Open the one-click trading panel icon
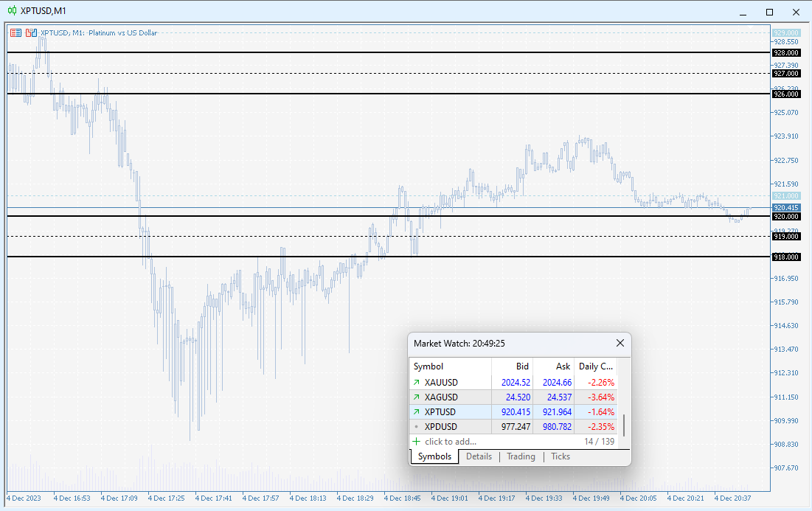Screen dimensions: 812x511 pos(15,32)
